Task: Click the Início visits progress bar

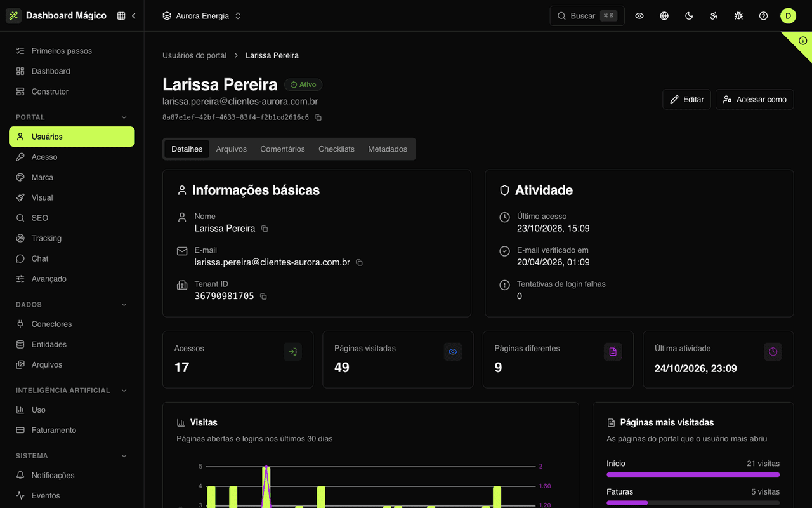Action: (693, 474)
